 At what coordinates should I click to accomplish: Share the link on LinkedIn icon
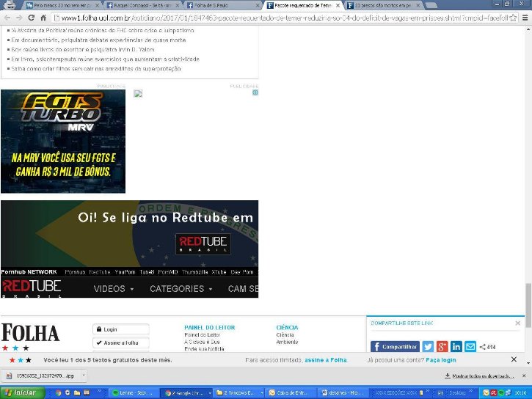(x=456, y=346)
